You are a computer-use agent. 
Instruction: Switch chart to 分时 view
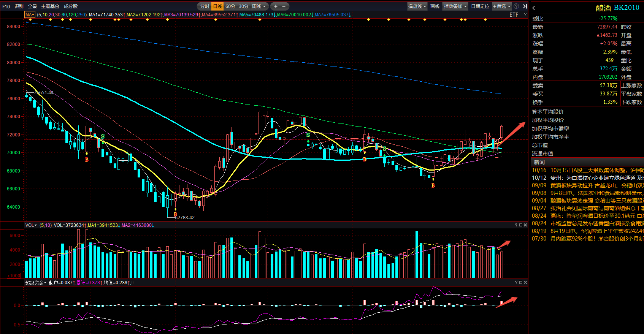click(205, 6)
